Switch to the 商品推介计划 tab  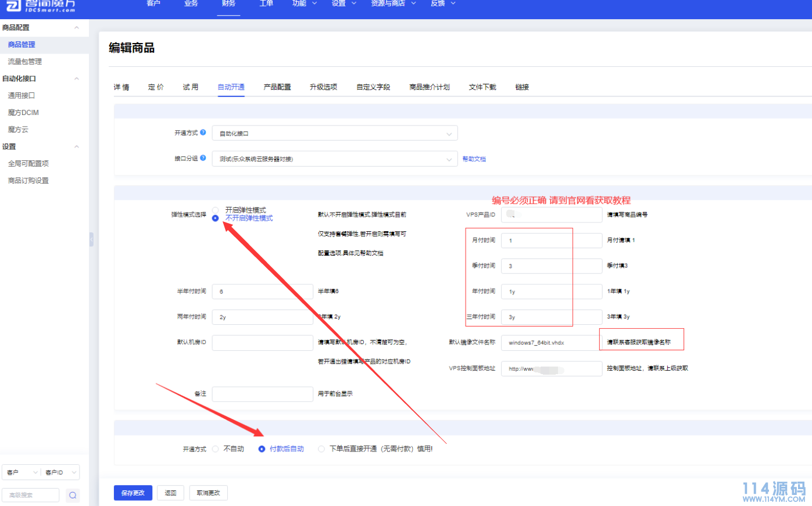430,87
